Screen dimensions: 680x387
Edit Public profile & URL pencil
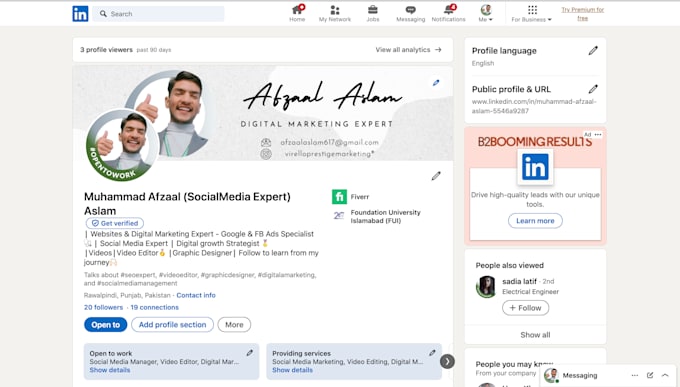593,89
